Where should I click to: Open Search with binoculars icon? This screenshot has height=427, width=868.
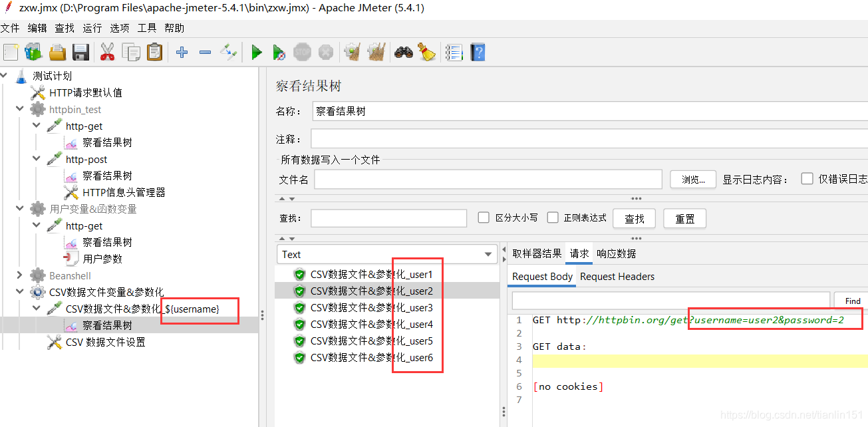click(403, 52)
